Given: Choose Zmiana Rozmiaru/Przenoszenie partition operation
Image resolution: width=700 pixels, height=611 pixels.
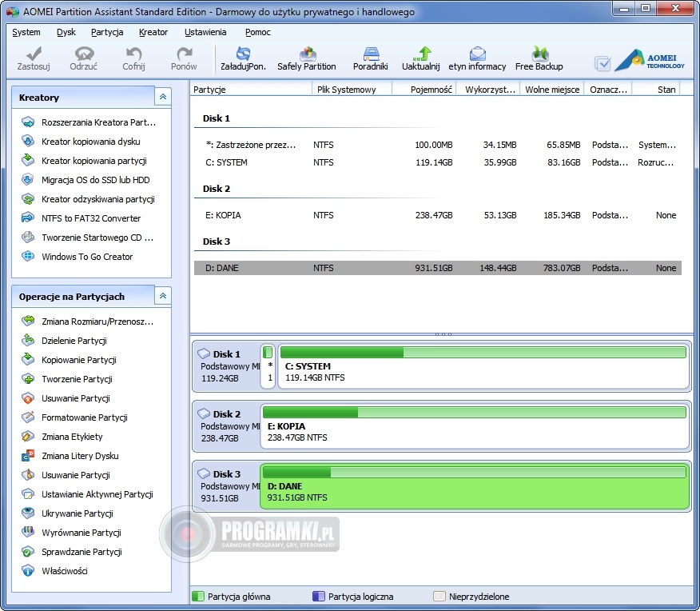Looking at the screenshot, I should [88, 321].
